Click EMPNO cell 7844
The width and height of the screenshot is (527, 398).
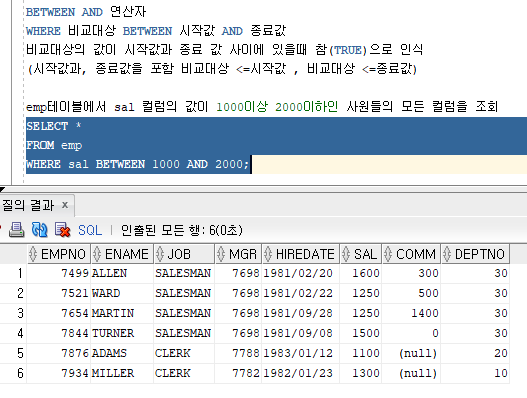point(58,333)
